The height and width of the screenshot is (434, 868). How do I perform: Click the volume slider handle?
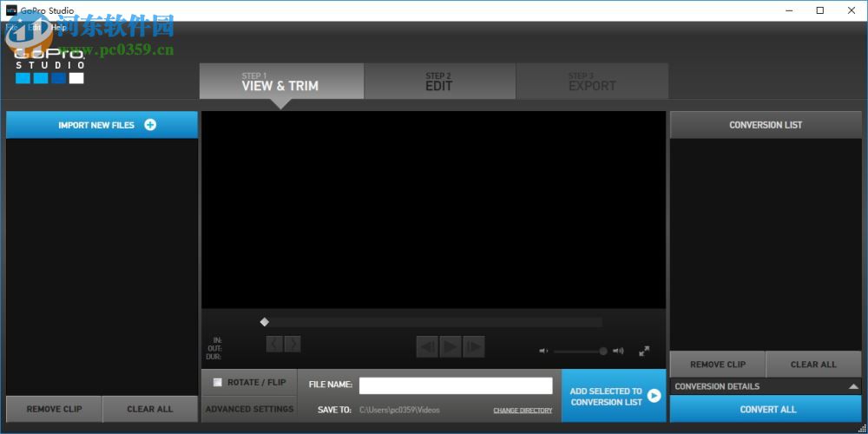pyautogui.click(x=603, y=351)
